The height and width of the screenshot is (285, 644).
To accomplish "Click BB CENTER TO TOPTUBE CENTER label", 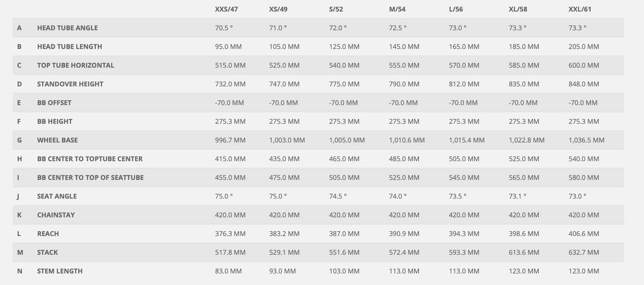I will 90,159.
